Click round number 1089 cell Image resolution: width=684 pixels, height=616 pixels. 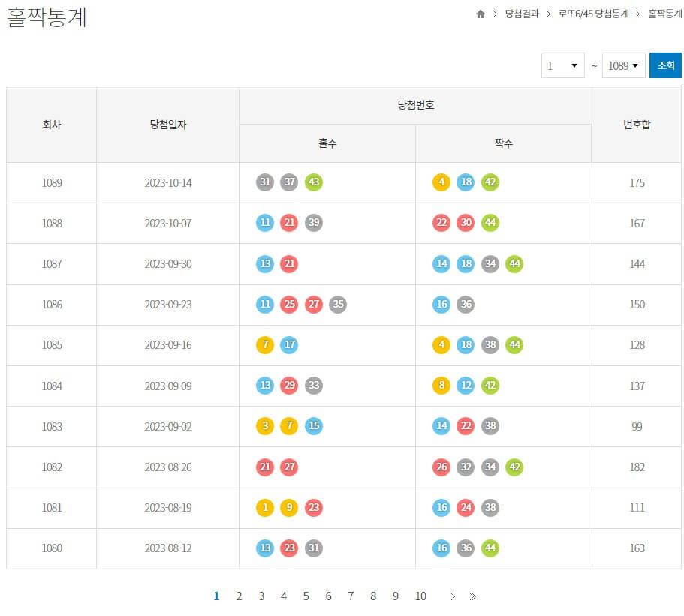pyautogui.click(x=52, y=182)
